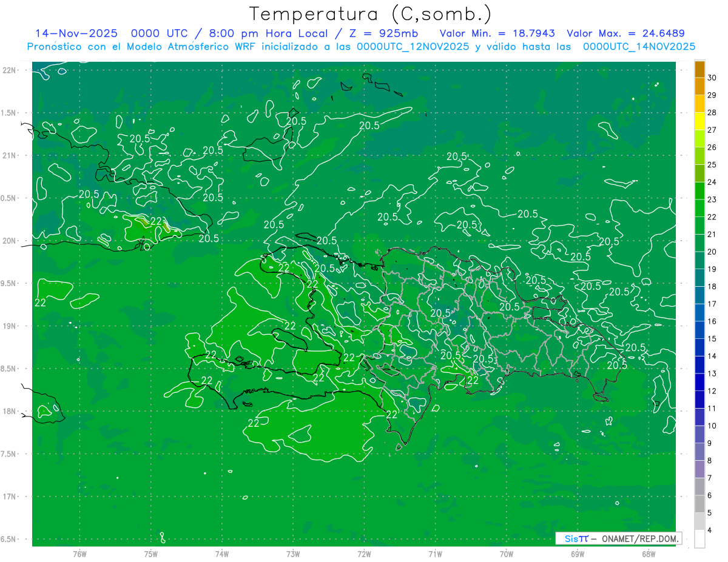The image size is (728, 562).
Task: Click the dark orange top swatch of color scale
Action: click(699, 69)
